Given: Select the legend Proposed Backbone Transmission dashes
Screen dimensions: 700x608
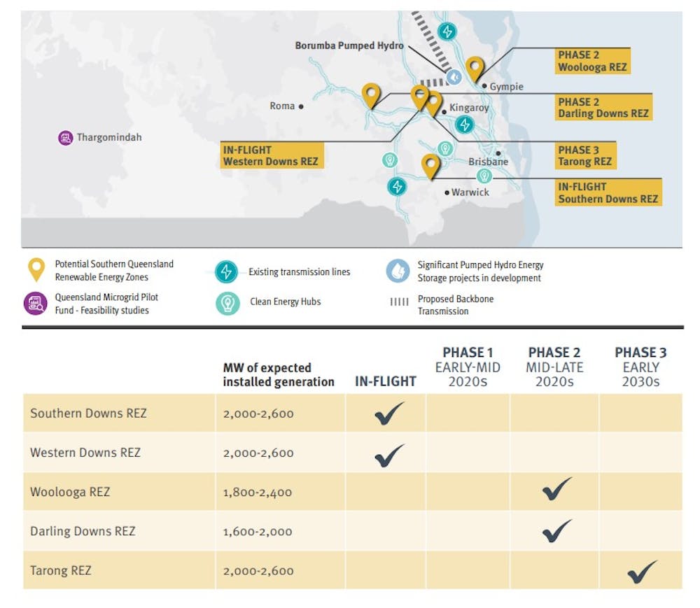Looking at the screenshot, I should [399, 302].
